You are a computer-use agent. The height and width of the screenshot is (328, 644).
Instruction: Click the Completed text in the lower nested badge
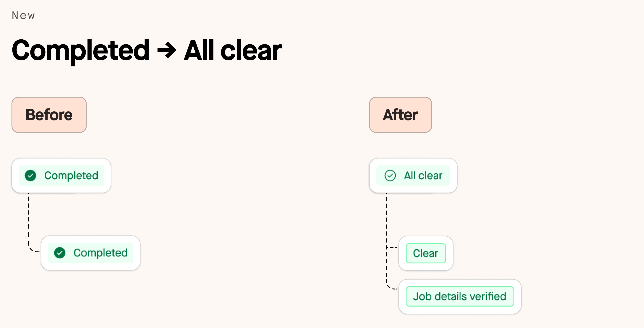coord(101,253)
